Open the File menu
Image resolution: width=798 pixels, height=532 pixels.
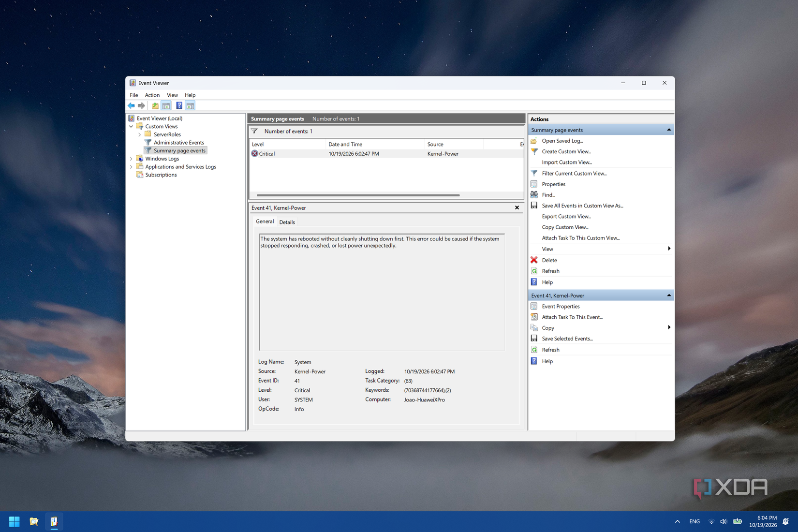pyautogui.click(x=133, y=95)
